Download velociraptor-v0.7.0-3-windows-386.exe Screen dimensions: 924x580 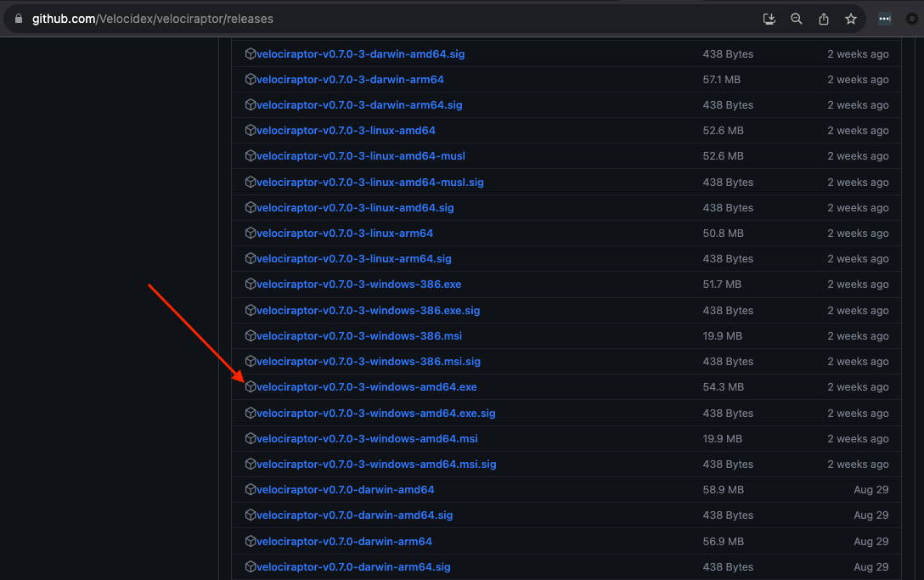(x=359, y=284)
